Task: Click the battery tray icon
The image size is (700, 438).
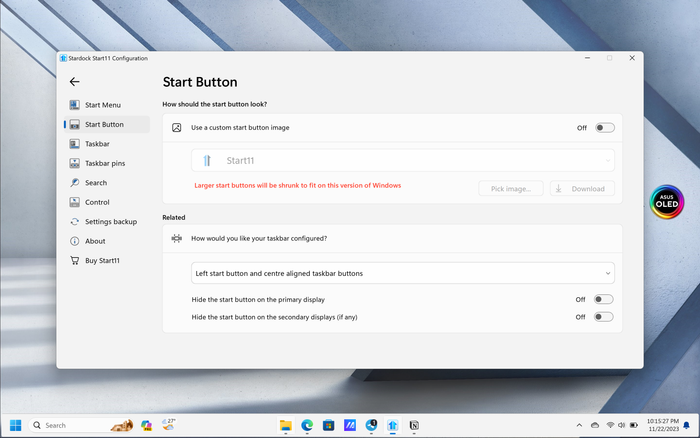Action: (x=634, y=425)
